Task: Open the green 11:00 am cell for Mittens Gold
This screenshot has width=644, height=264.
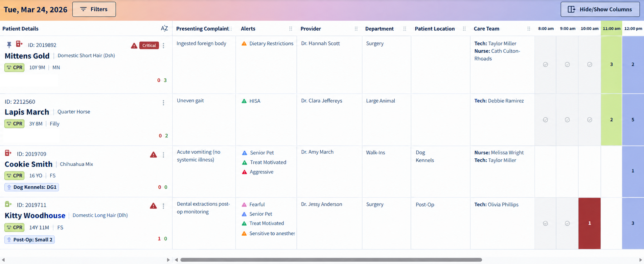Action: point(611,65)
